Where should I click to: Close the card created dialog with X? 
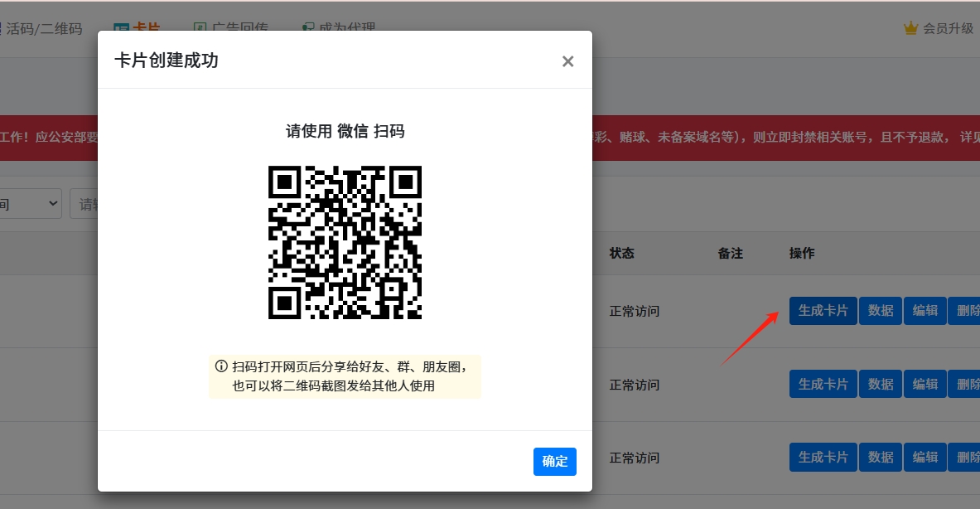pos(567,61)
